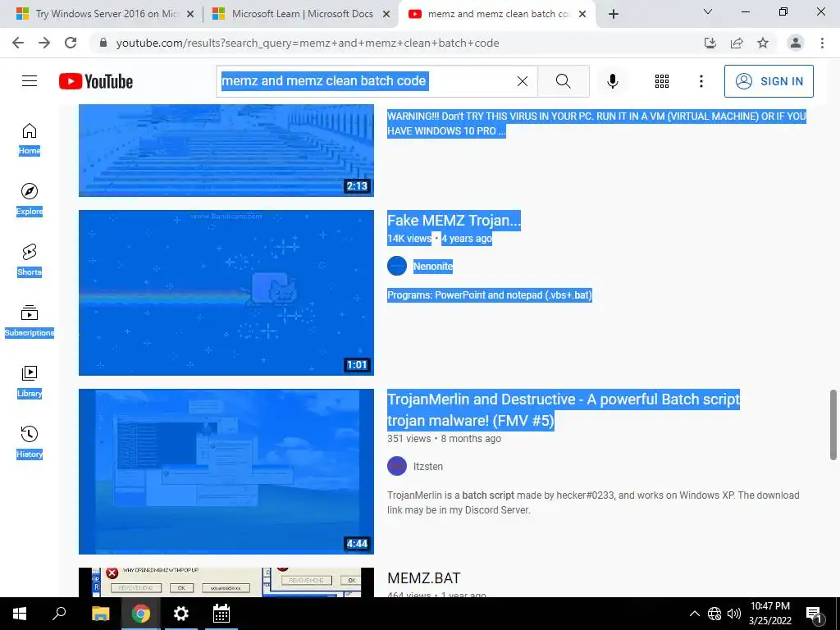Open Chrome three-dot menu
This screenshot has width=840, height=630.
[822, 43]
